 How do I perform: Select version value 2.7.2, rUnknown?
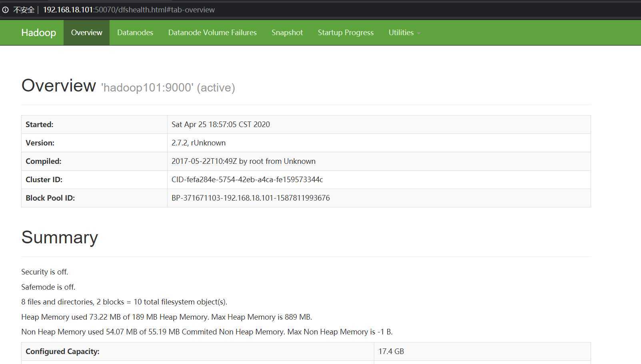point(198,143)
